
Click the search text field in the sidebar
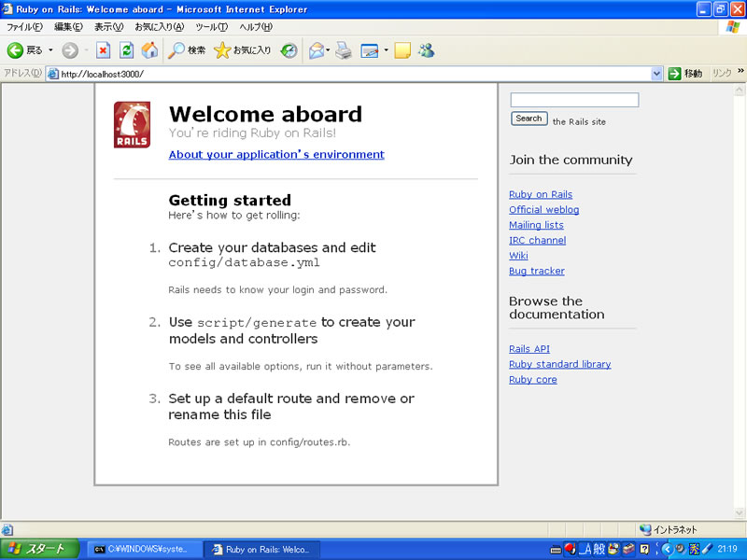pos(574,100)
